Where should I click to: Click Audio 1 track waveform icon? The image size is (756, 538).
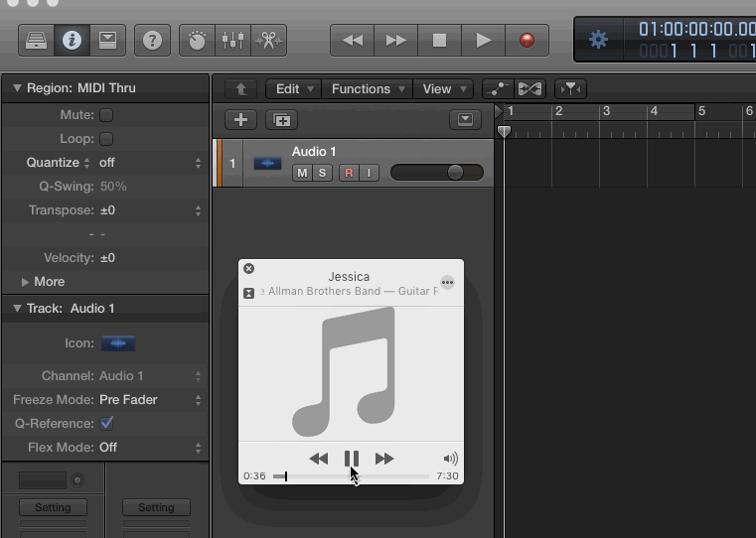click(x=267, y=164)
